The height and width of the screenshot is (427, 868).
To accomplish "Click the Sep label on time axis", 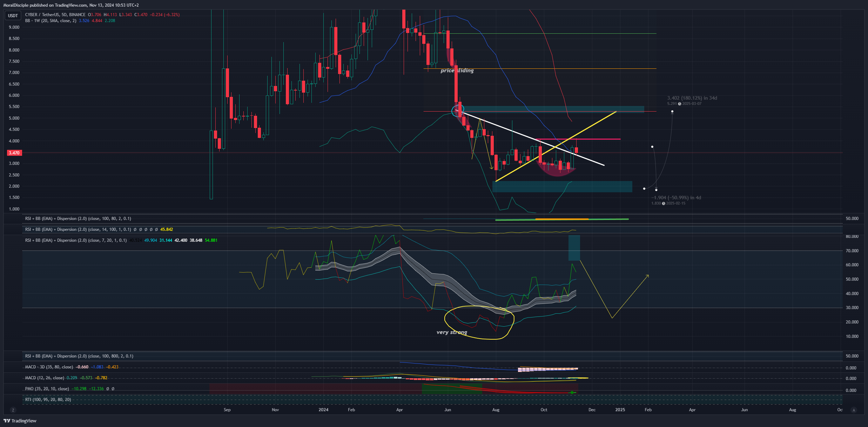I will point(227,410).
